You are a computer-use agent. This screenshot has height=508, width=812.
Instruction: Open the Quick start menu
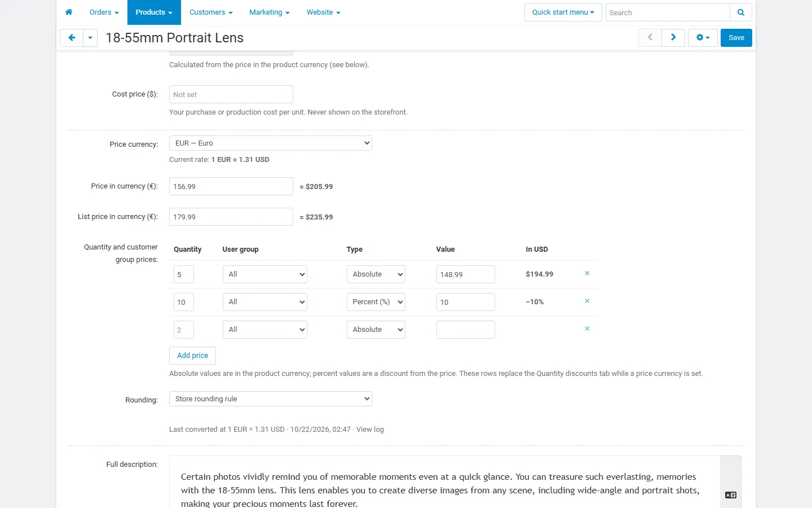coord(563,12)
